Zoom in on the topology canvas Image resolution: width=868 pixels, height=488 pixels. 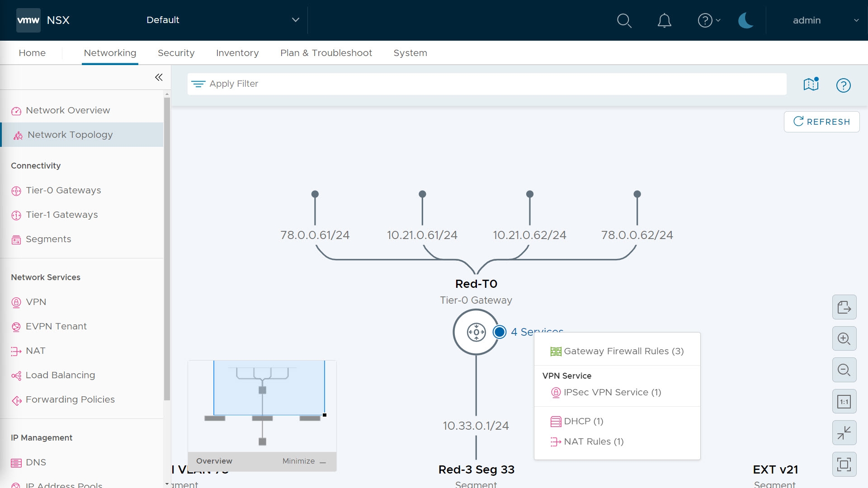point(844,338)
